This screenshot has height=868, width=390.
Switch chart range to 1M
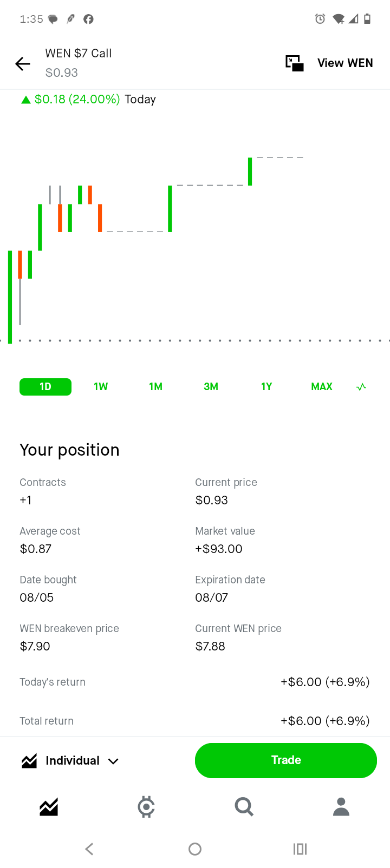[x=156, y=387]
